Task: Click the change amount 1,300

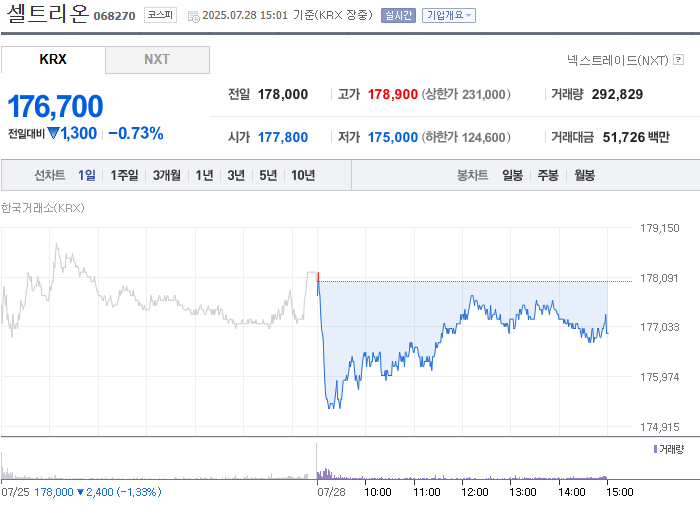Action: pos(79,133)
